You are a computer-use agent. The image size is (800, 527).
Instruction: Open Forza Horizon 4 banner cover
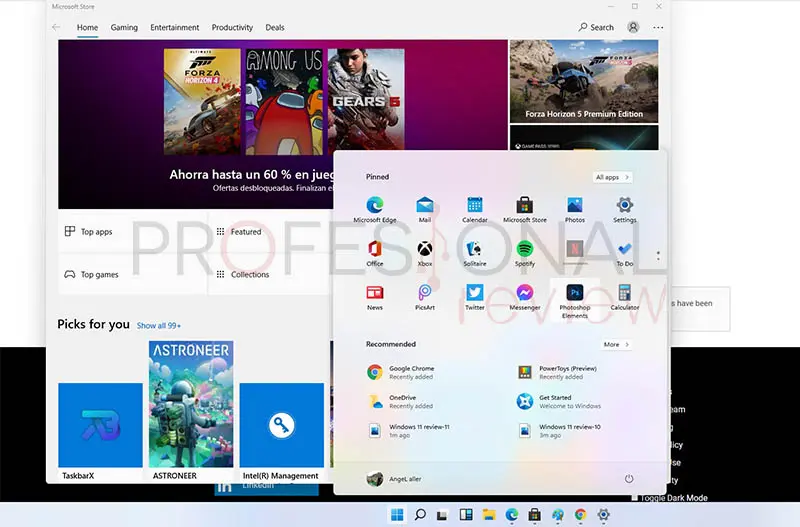click(202, 102)
